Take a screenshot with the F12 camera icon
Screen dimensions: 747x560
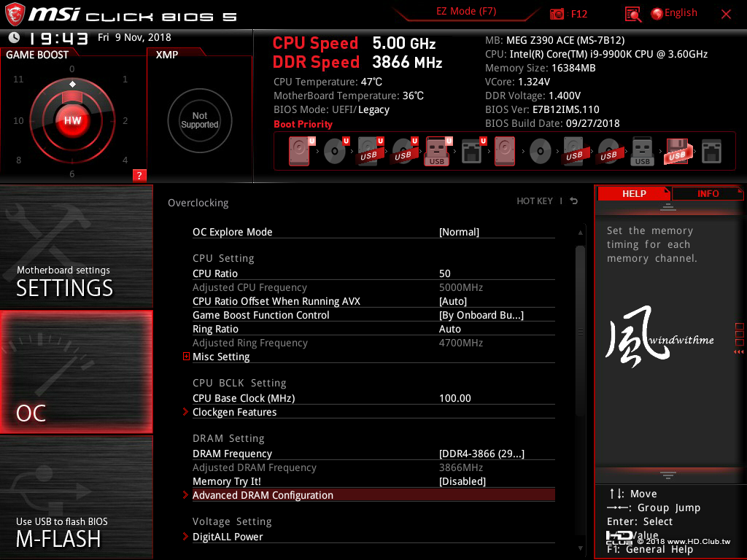click(557, 14)
